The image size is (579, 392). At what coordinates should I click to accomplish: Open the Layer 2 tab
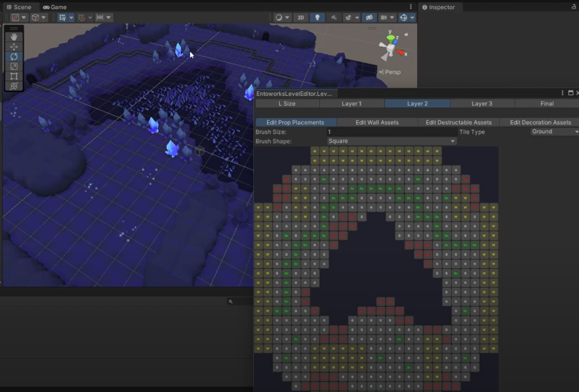(x=418, y=103)
